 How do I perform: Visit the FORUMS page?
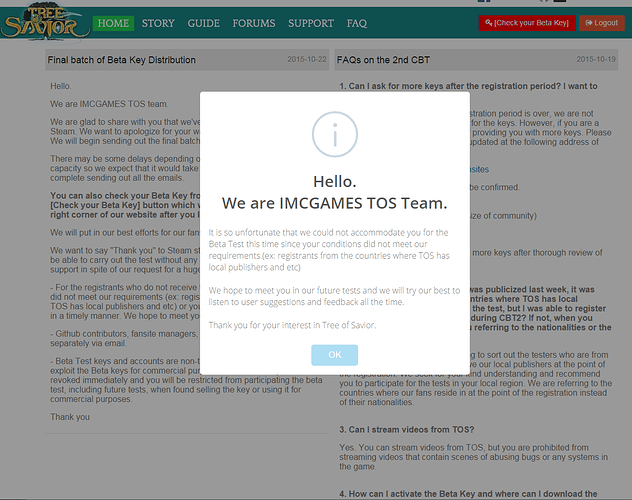(254, 22)
